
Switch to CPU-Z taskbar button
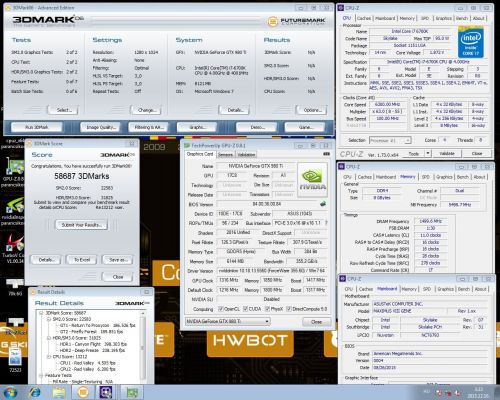pyautogui.click(x=106, y=392)
